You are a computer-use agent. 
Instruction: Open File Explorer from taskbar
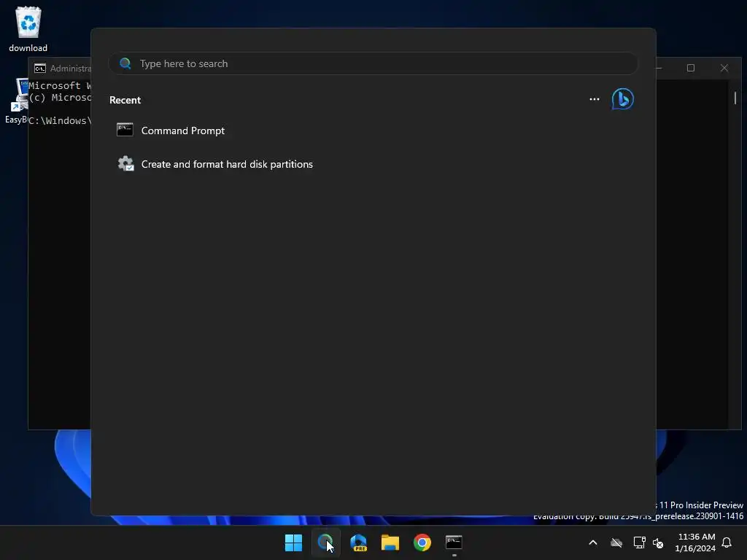tap(390, 542)
